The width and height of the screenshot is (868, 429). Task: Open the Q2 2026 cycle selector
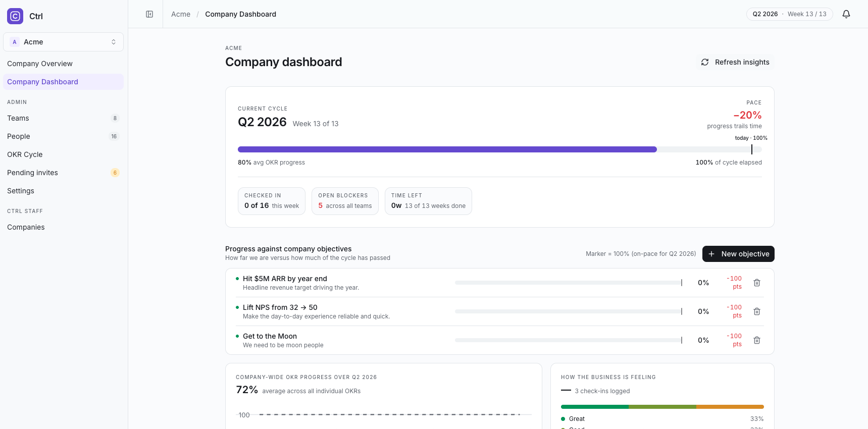(x=789, y=14)
